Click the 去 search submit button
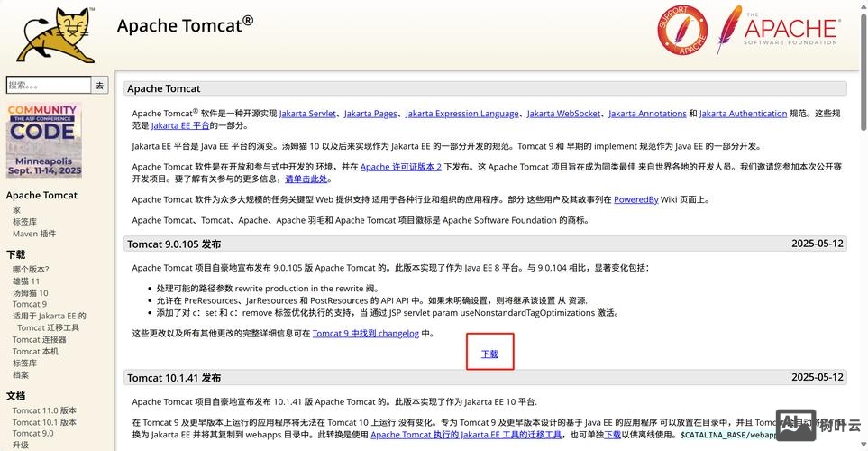 100,85
